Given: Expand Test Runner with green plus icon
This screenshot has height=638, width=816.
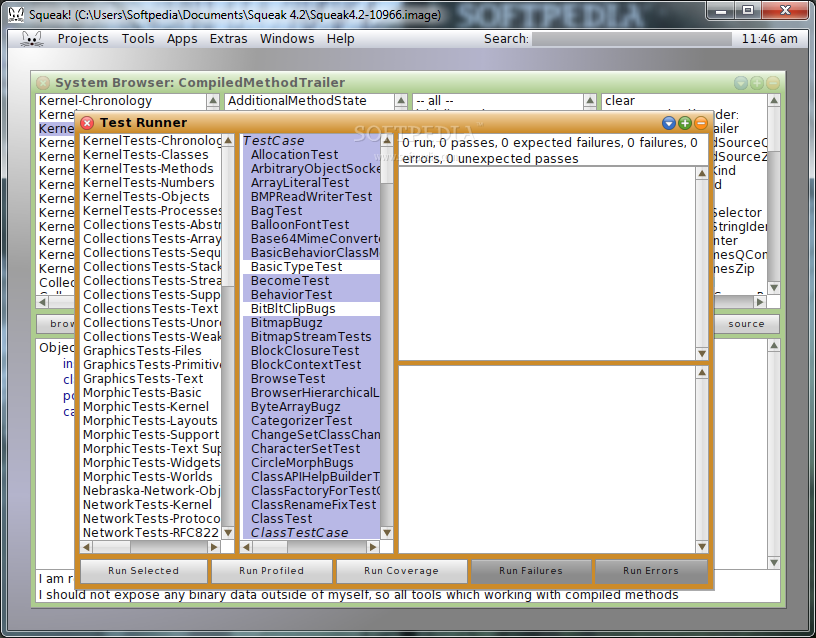Looking at the screenshot, I should point(685,123).
